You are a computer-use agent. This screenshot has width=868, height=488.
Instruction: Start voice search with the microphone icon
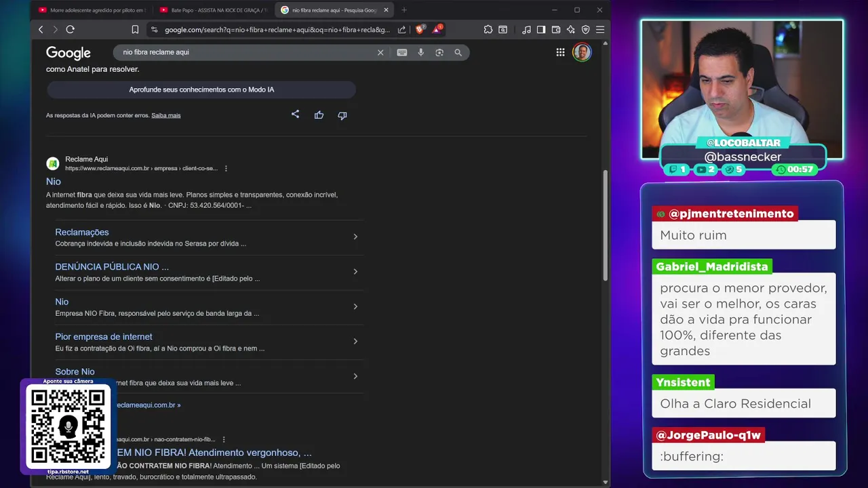[421, 52]
